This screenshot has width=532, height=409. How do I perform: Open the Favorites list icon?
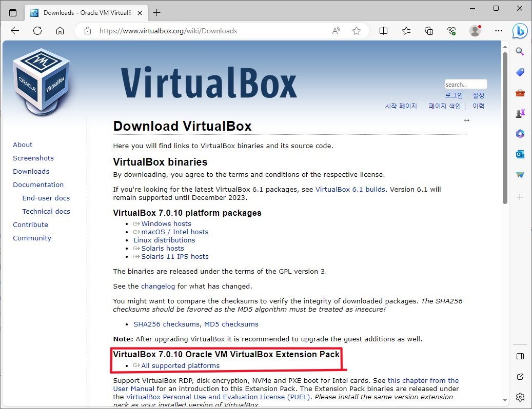406,31
